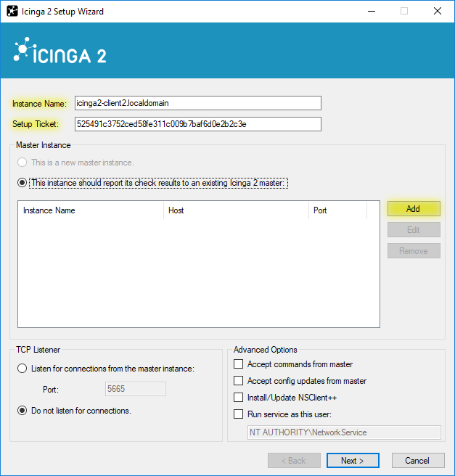The height and width of the screenshot is (476, 455).
Task: Select 'Listen for connections from the master instance'
Action: (x=22, y=369)
